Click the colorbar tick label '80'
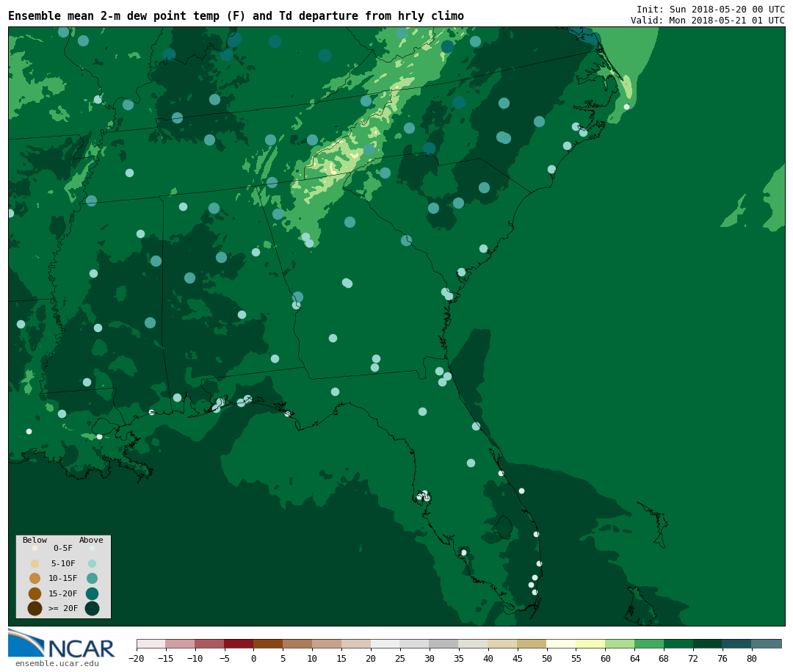 coord(752,658)
